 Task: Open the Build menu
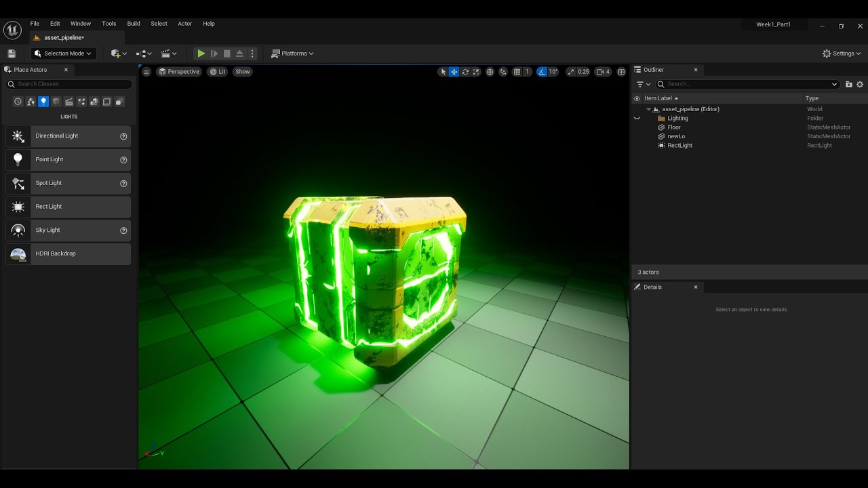coord(134,24)
